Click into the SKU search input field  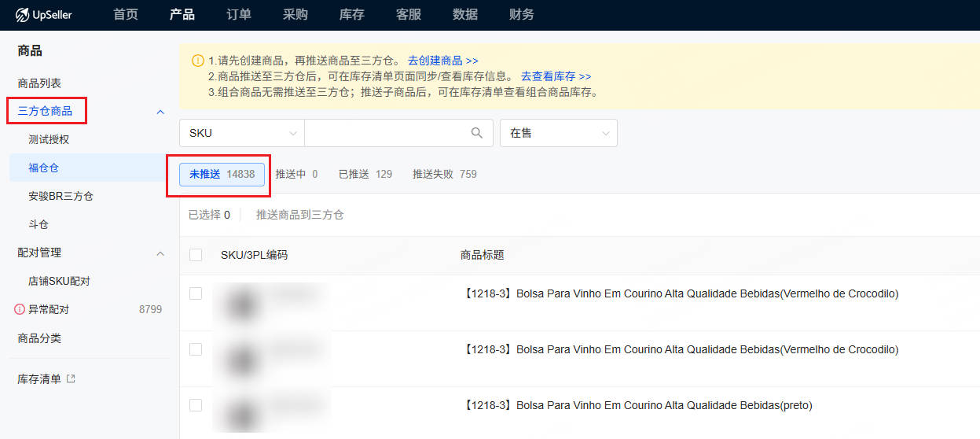pyautogui.click(x=385, y=133)
